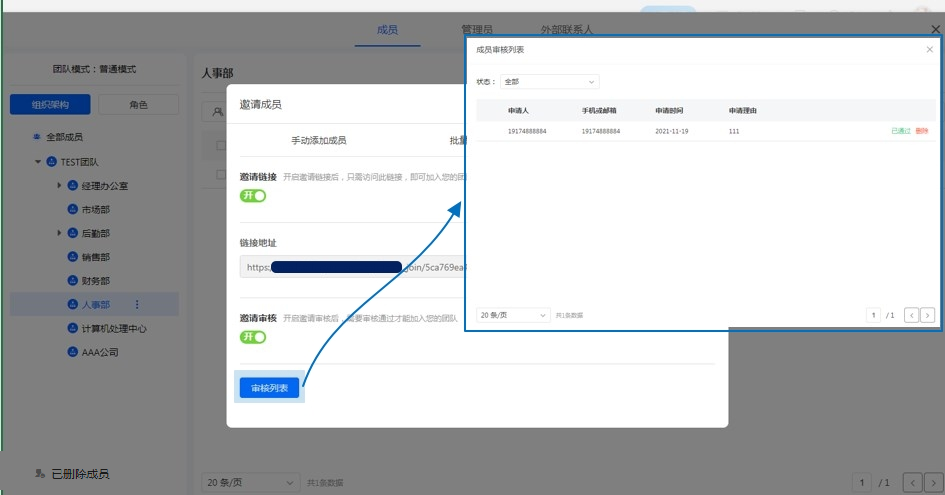Click the red 删除 link in review row
The height and width of the screenshot is (495, 945).
click(921, 131)
